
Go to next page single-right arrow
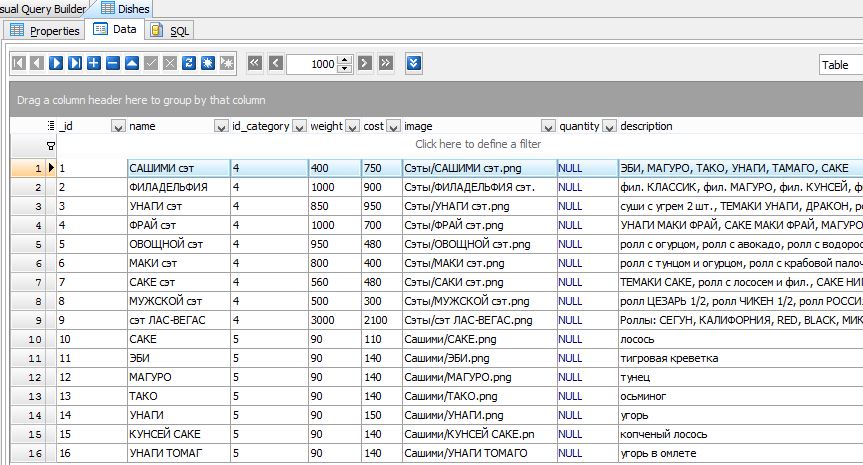coord(364,63)
